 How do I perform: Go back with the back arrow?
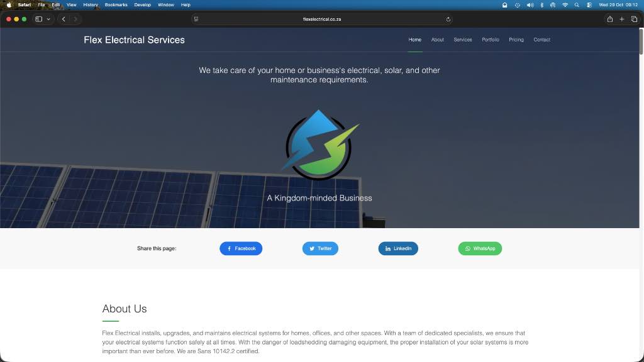(x=64, y=19)
